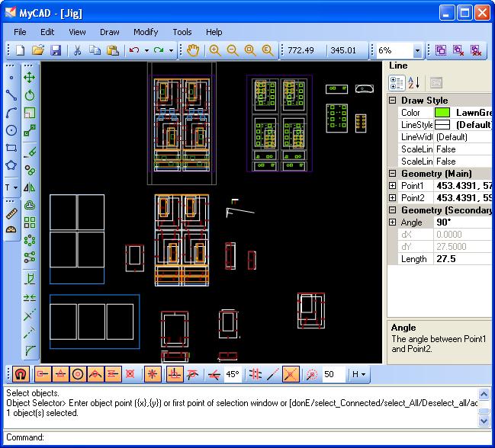This screenshot has height=448, width=495.
Task: Collapse the Draw Style property section
Action: pyautogui.click(x=393, y=101)
